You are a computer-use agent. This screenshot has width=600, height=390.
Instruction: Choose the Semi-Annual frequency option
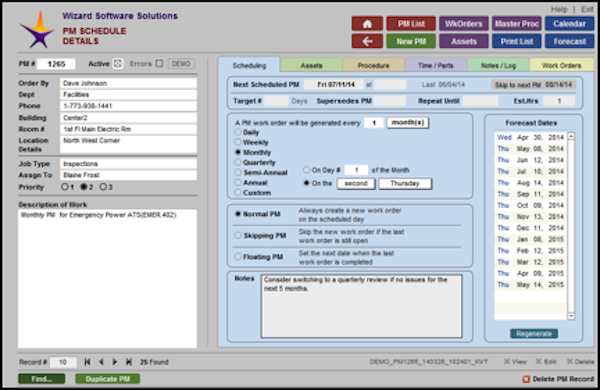coord(238,172)
